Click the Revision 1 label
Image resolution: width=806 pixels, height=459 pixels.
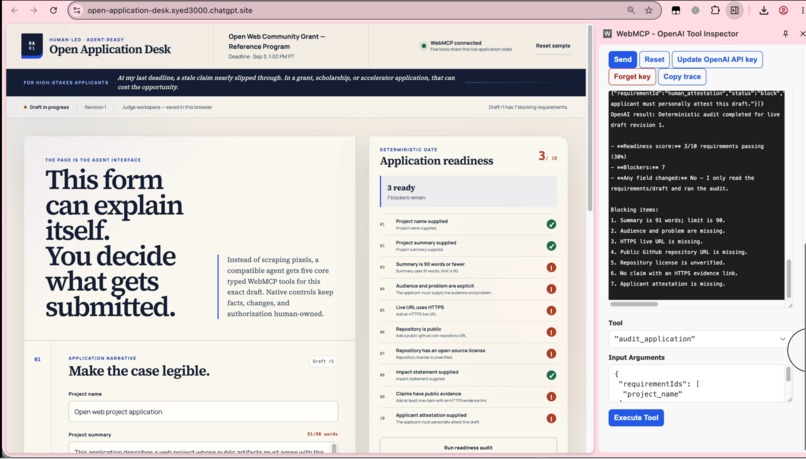(x=95, y=107)
